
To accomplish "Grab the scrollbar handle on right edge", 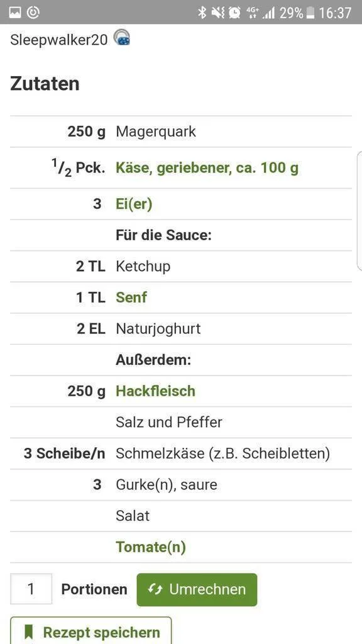I will (359, 210).
